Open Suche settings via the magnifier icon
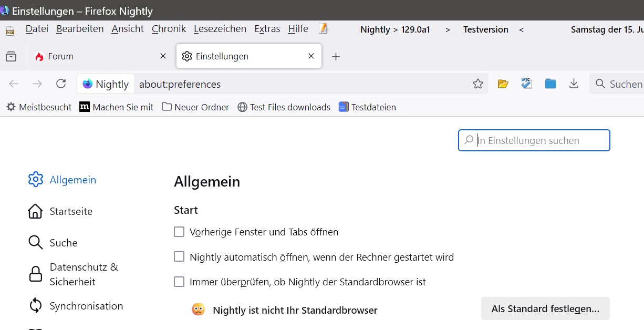This screenshot has width=644, height=330. click(x=35, y=242)
